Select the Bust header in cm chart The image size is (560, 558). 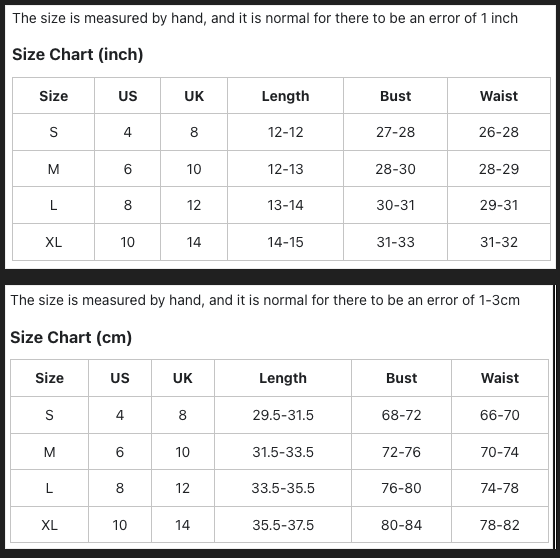pyautogui.click(x=401, y=378)
